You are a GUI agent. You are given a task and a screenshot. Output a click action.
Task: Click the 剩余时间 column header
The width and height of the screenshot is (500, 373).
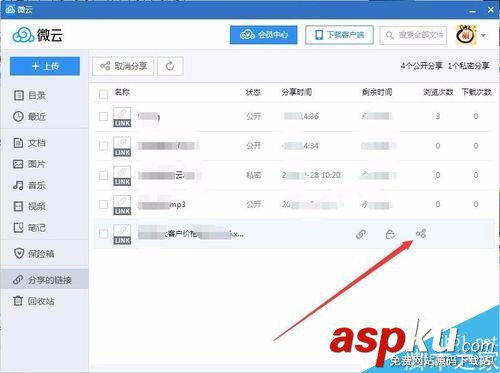377,92
